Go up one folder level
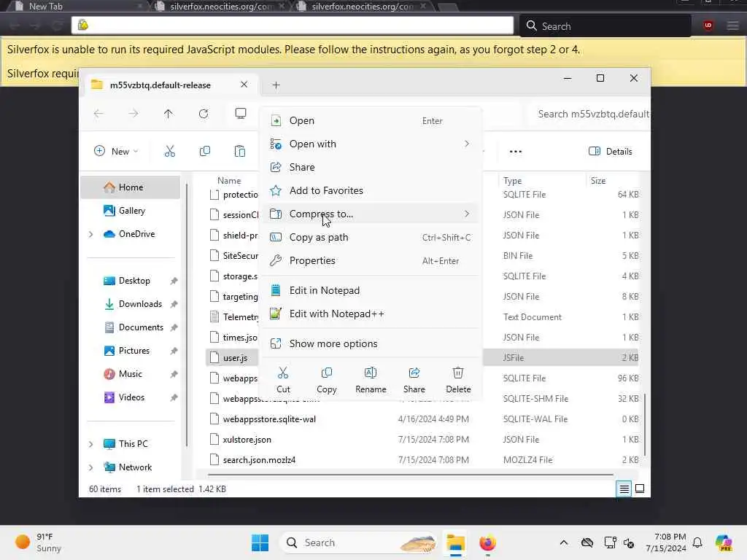Screen dimensions: 747x560 click(169, 114)
